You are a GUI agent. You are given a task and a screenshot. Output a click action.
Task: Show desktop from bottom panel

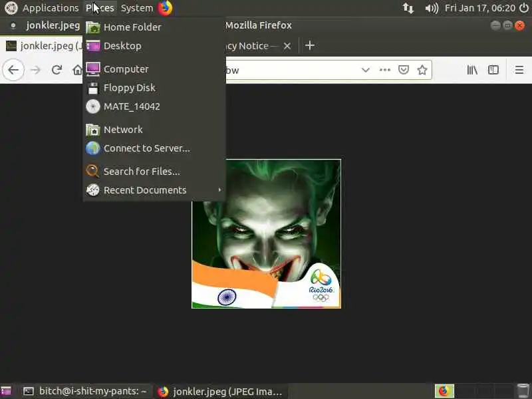point(6,391)
